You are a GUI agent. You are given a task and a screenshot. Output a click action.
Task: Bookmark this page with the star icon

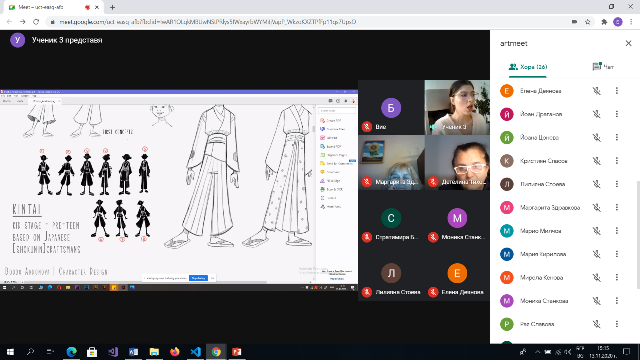[x=587, y=22]
